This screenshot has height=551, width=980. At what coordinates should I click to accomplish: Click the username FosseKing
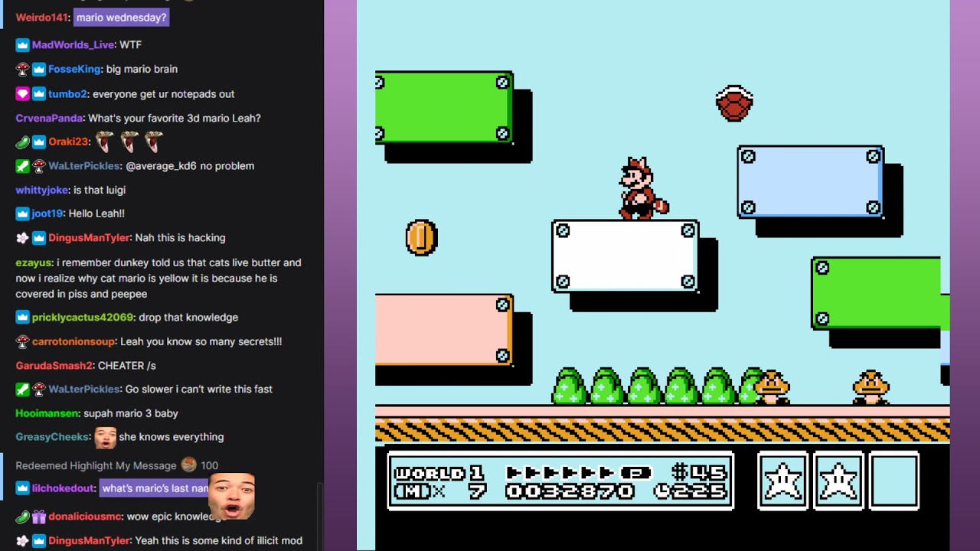tap(74, 69)
